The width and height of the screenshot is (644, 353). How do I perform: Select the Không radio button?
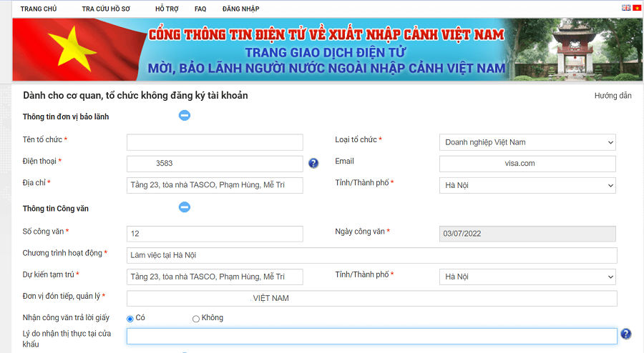click(196, 319)
